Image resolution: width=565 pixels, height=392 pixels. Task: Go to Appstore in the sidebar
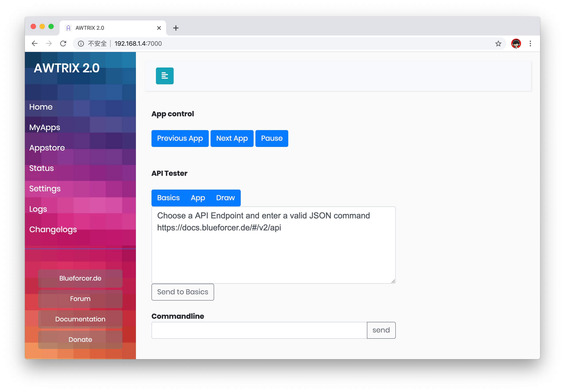[47, 148]
